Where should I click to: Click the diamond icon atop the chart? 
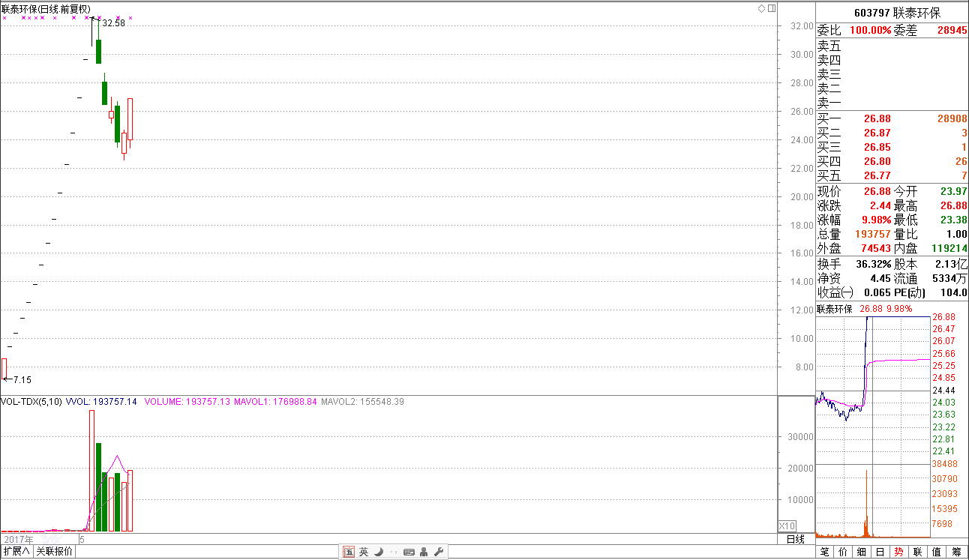[x=761, y=8]
